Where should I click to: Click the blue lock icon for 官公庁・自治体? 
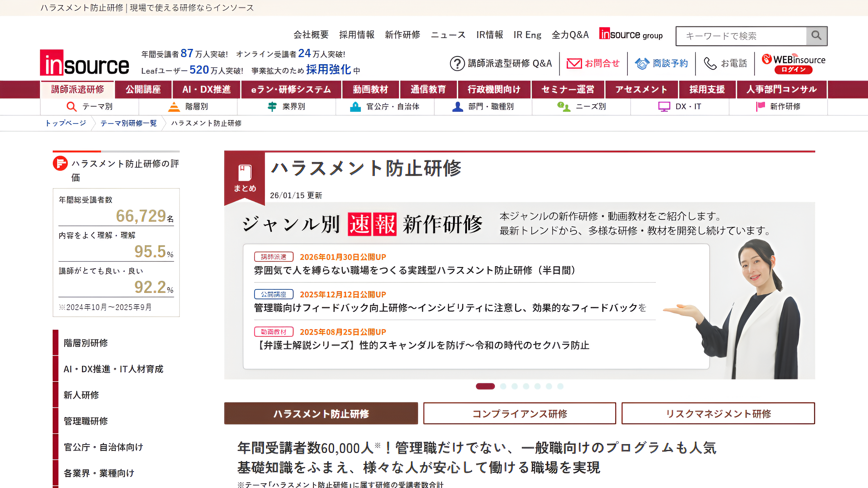tap(356, 106)
